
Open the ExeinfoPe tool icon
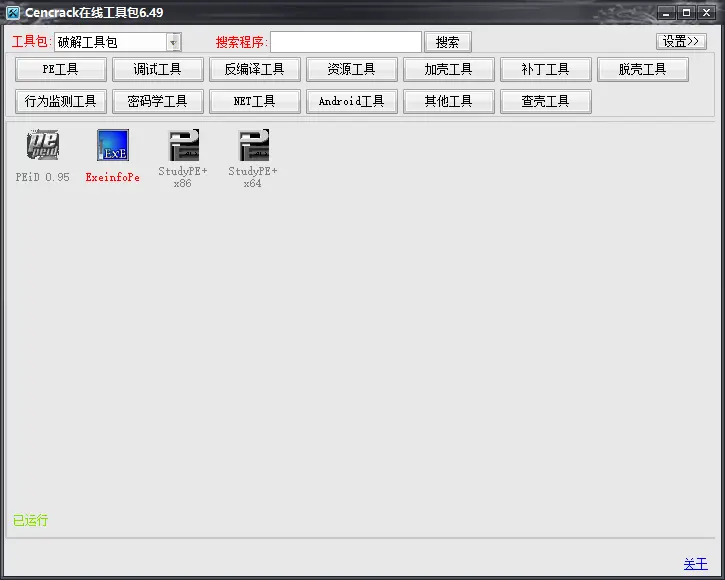click(x=113, y=145)
